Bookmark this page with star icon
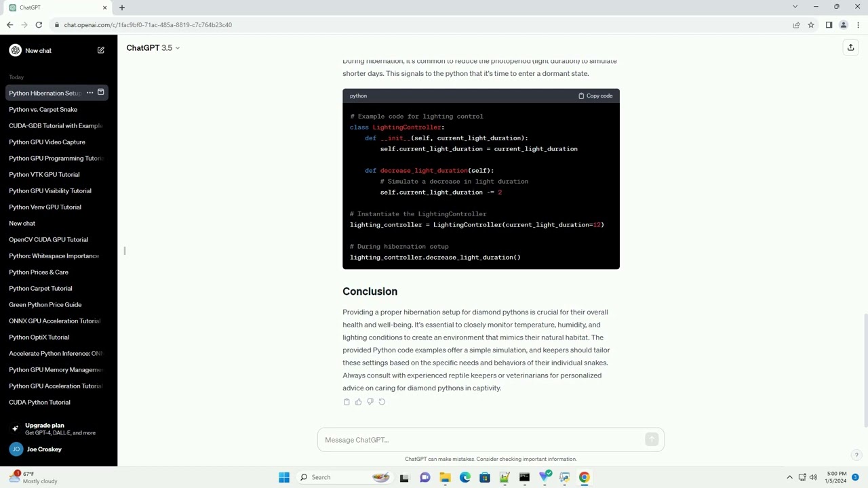Image resolution: width=868 pixels, height=488 pixels. 811,25
